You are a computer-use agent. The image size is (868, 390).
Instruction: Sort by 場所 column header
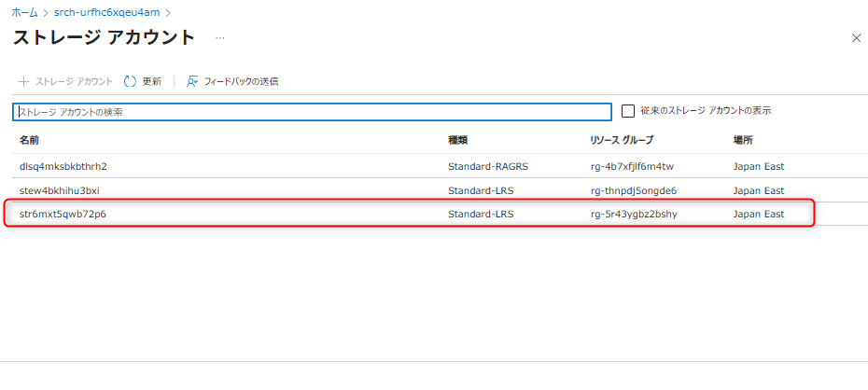pos(743,141)
